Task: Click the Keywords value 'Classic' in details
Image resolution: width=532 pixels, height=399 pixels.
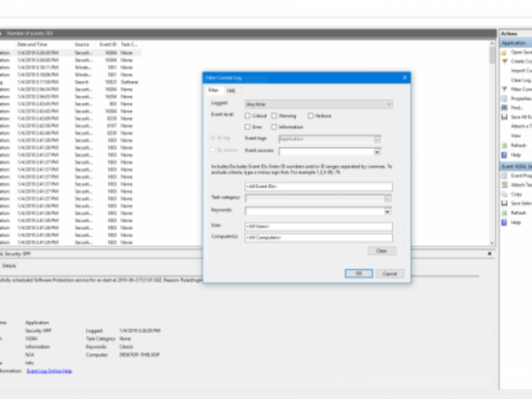Action: pyautogui.click(x=126, y=347)
